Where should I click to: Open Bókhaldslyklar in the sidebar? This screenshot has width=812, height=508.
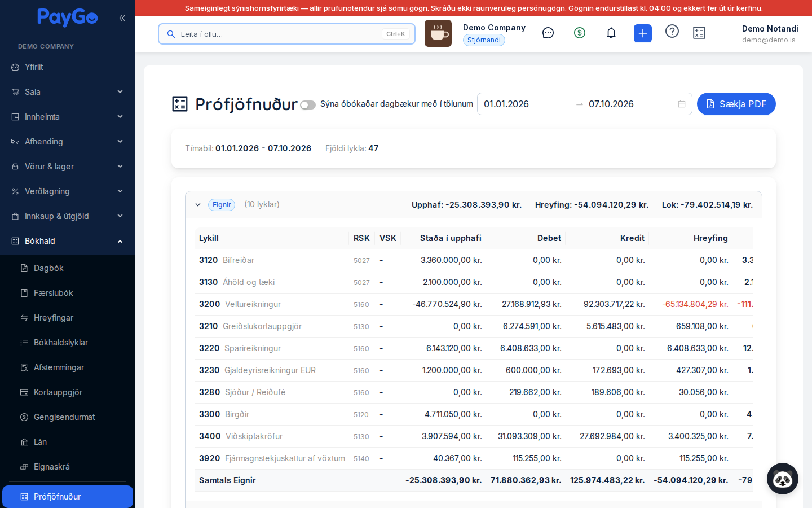pos(68,343)
